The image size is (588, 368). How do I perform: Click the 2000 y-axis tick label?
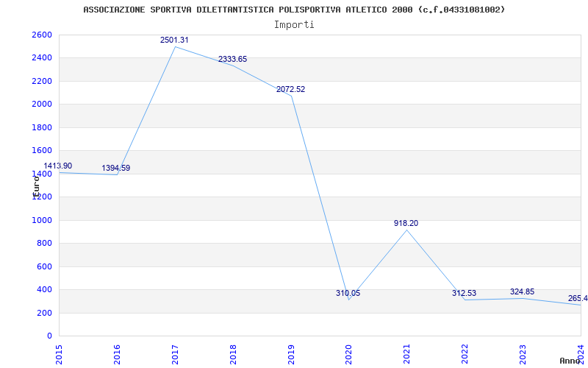(43, 105)
